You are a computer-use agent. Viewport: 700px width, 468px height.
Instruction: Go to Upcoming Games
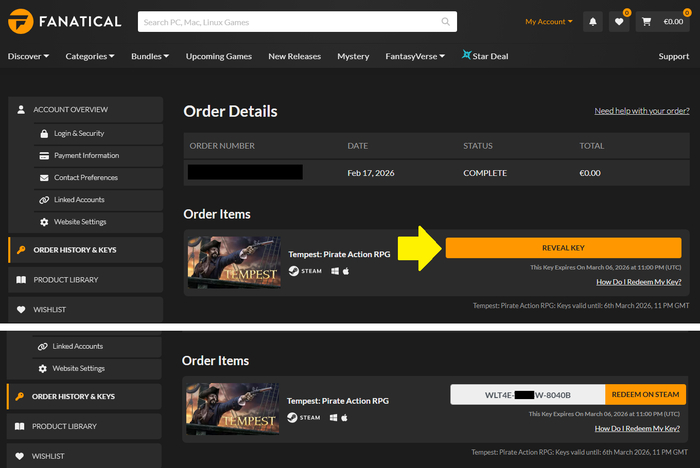pyautogui.click(x=220, y=56)
